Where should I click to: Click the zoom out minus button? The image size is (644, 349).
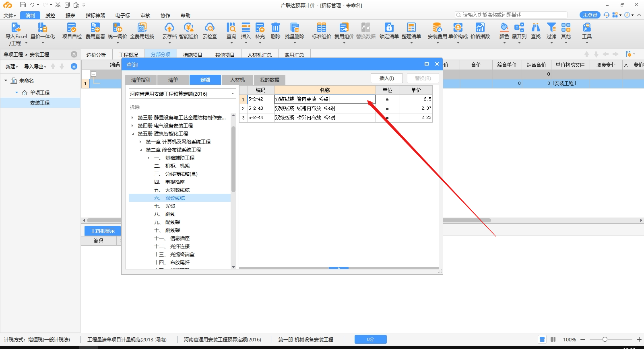point(582,339)
